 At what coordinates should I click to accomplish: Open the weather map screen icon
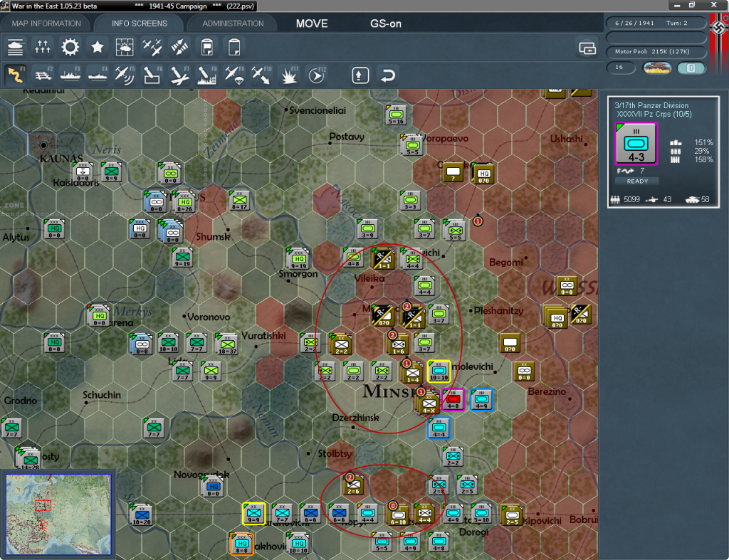pos(125,47)
